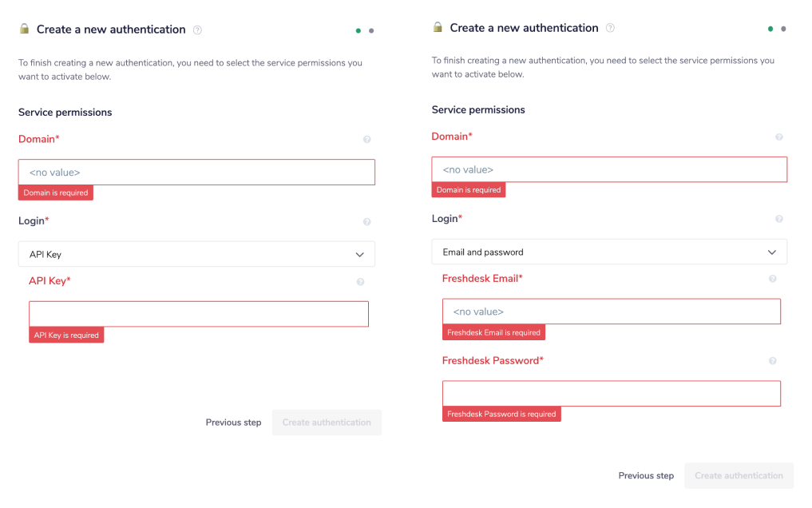Click the empty Freshdesk Password input
Screen dimensions: 812x508
(611, 393)
